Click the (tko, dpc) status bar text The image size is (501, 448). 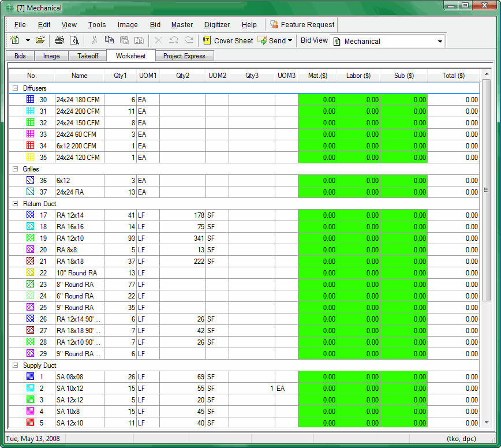(x=461, y=438)
